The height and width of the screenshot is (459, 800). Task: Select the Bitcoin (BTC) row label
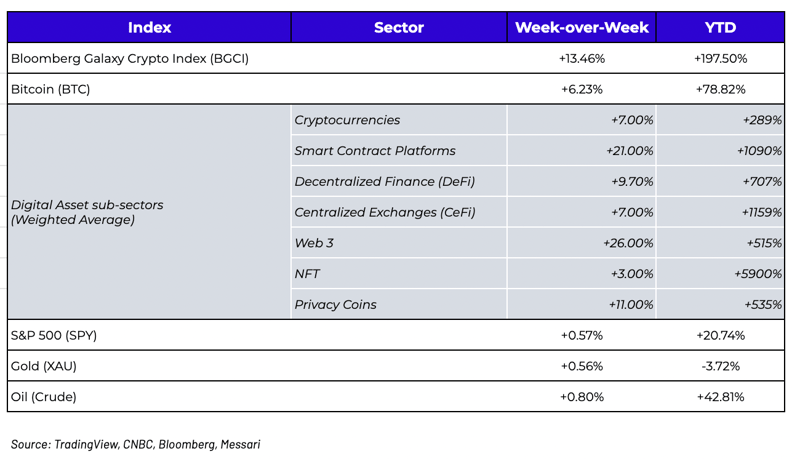(51, 89)
